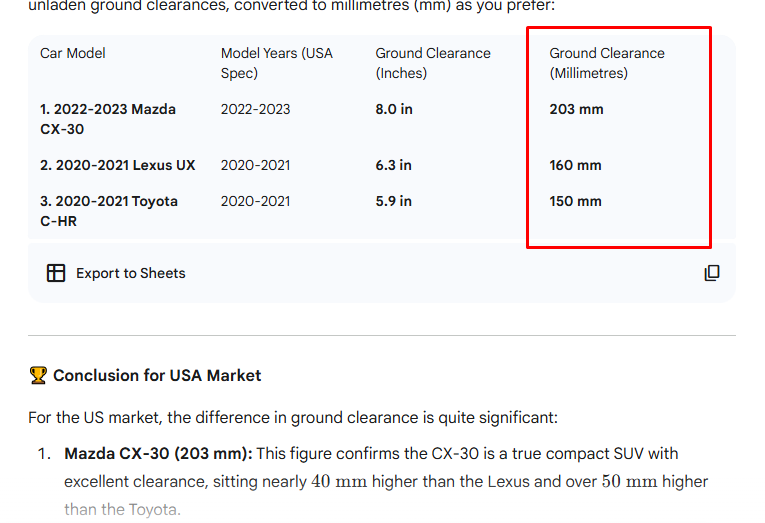This screenshot has height=523, width=765.
Task: Click the 2022-2023 Mazda CX-30 row name
Action: click(108, 119)
